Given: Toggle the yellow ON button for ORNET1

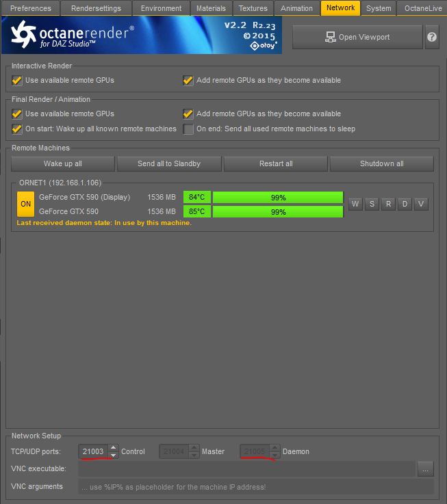Looking at the screenshot, I should tap(25, 204).
